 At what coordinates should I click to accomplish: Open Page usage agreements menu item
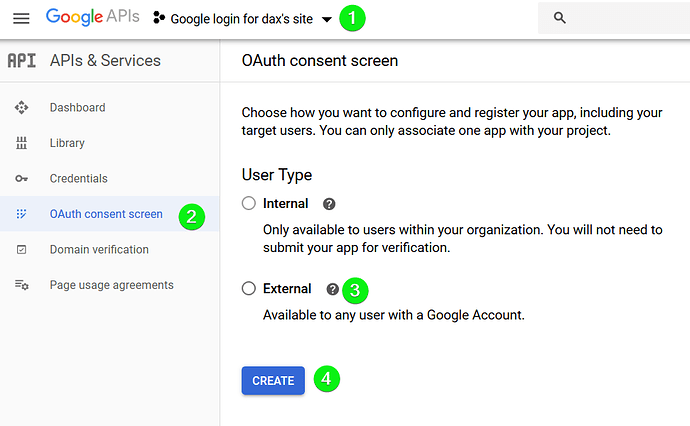coord(110,285)
